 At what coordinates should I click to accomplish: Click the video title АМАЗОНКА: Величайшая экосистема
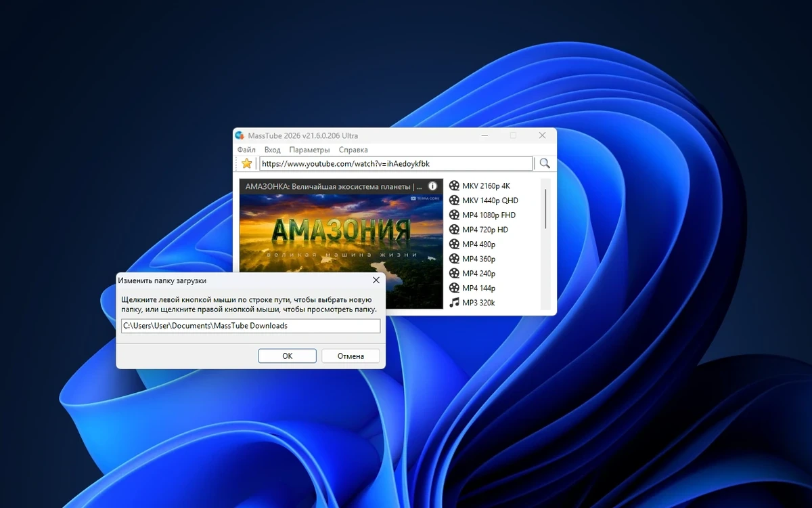pyautogui.click(x=334, y=186)
